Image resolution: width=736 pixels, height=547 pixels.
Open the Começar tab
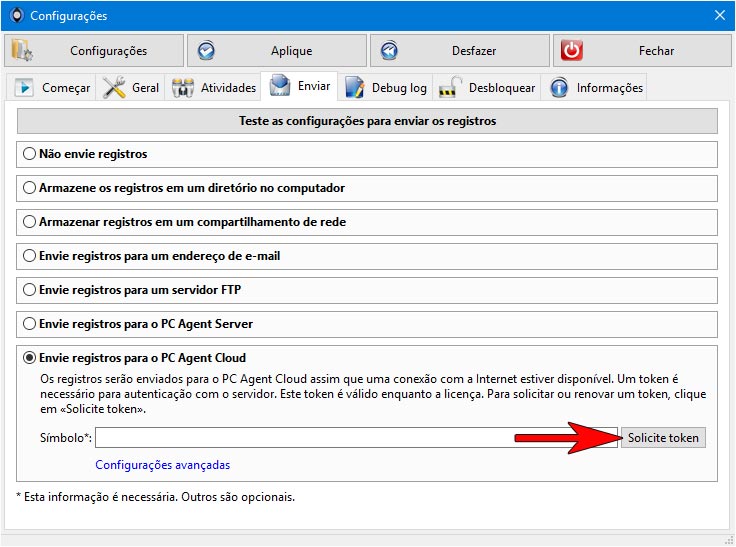52,87
